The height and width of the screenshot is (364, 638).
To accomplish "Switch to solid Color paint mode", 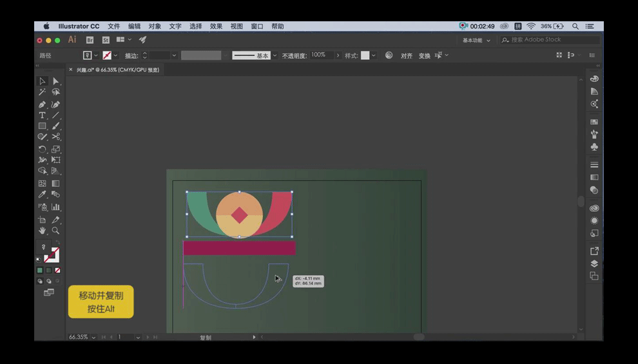I will (39, 271).
